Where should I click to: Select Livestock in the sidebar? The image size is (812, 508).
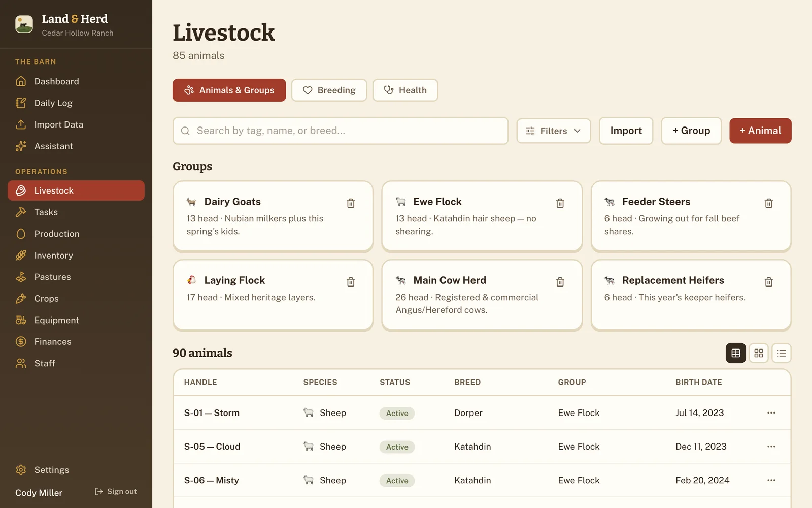[76, 190]
